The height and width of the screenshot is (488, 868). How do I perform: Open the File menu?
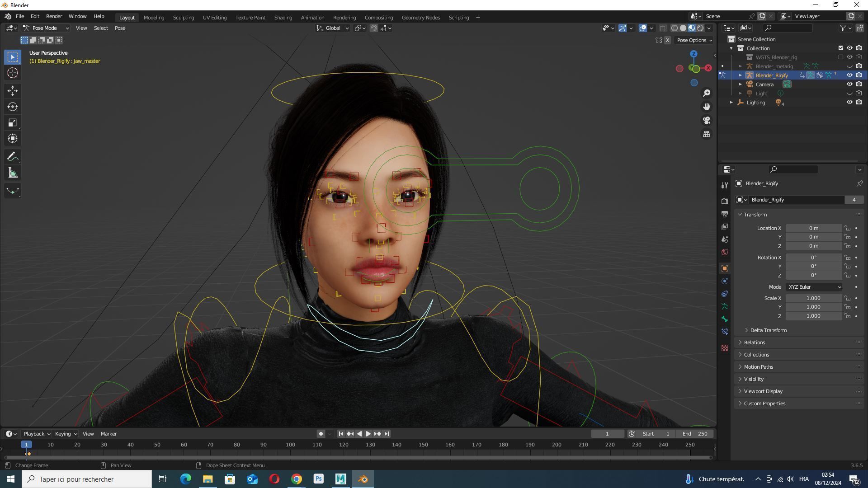coord(20,16)
